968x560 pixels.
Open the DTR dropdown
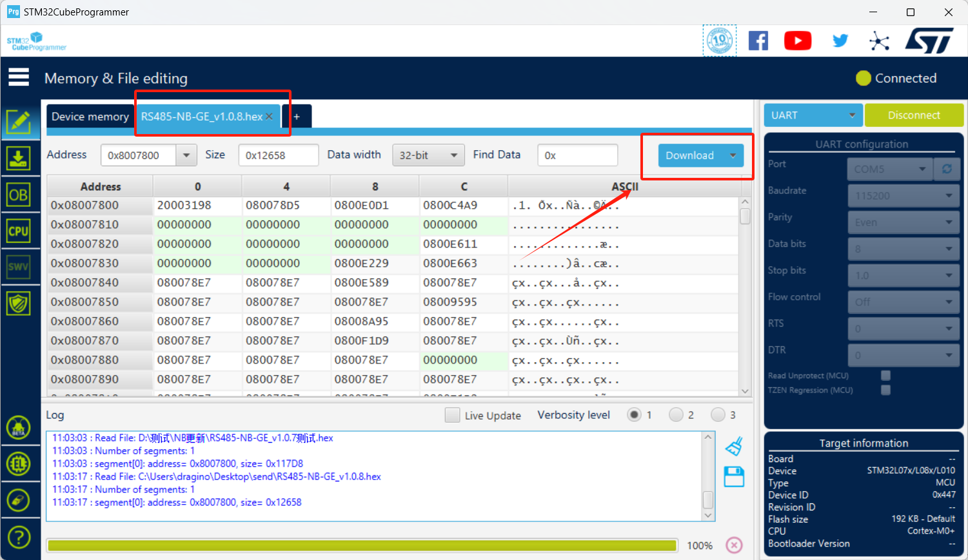(x=903, y=355)
